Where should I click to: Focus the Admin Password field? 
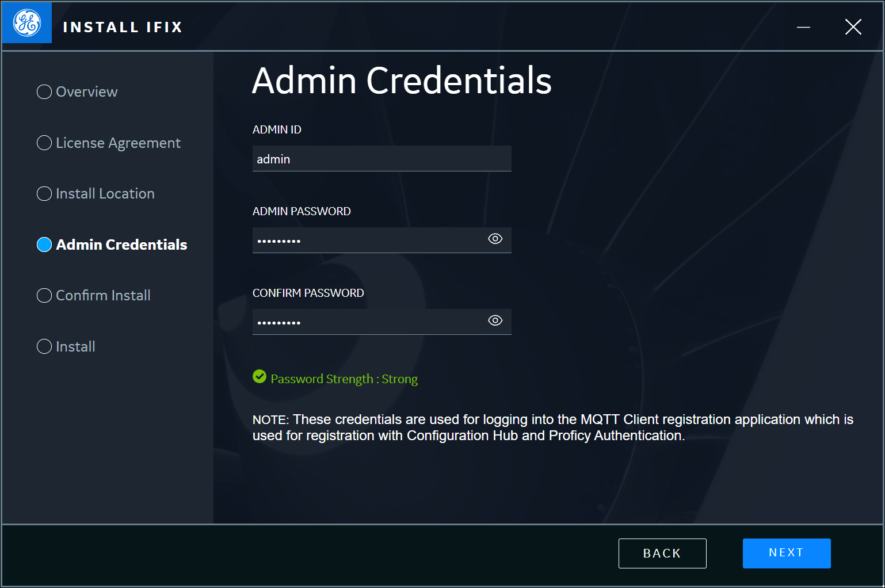(382, 240)
